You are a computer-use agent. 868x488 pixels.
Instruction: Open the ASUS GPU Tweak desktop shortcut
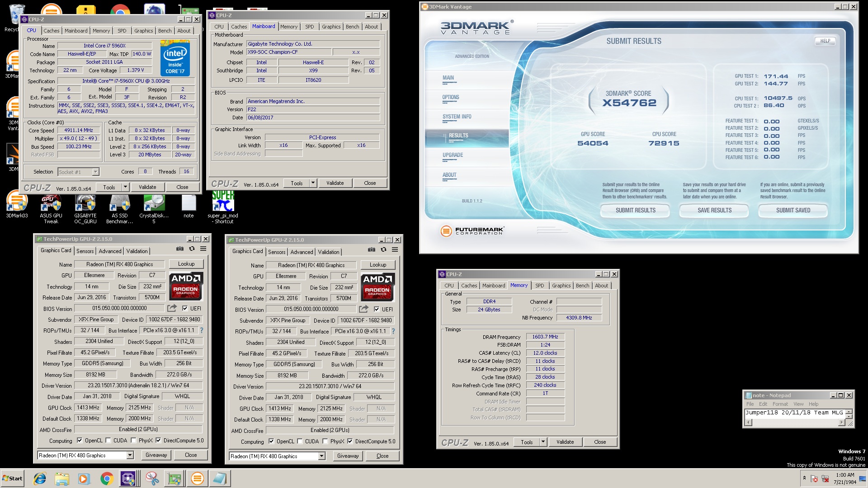[x=51, y=207]
